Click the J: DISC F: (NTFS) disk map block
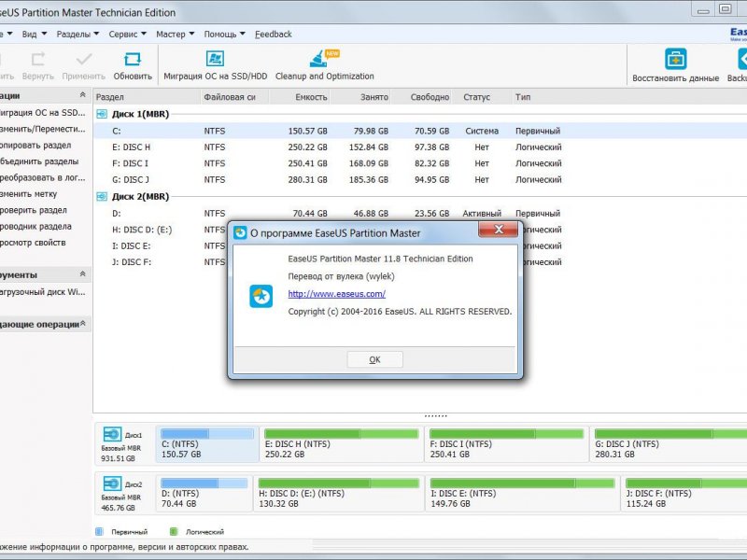Screen dimensions: 747x560 [x=684, y=494]
